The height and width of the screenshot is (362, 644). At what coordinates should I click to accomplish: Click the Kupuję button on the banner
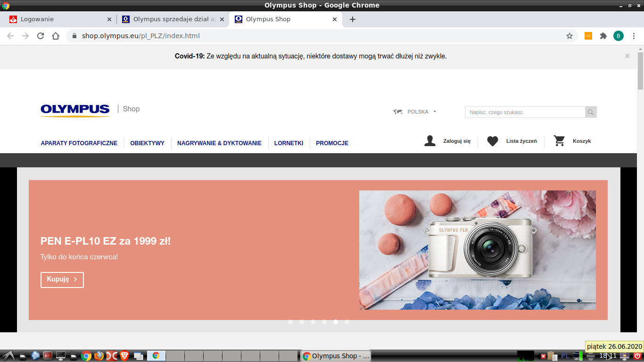coord(62,280)
